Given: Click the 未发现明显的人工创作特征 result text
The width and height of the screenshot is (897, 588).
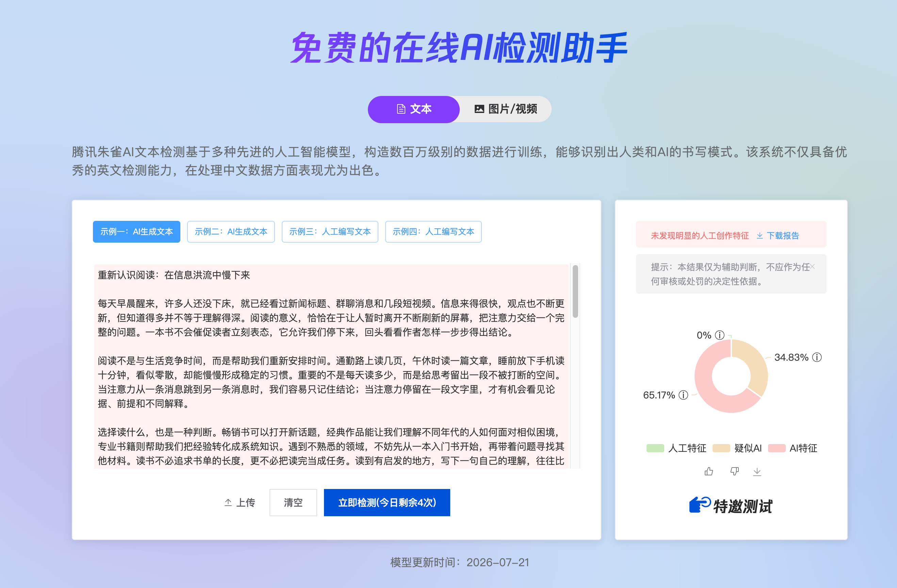Looking at the screenshot, I should click(700, 235).
